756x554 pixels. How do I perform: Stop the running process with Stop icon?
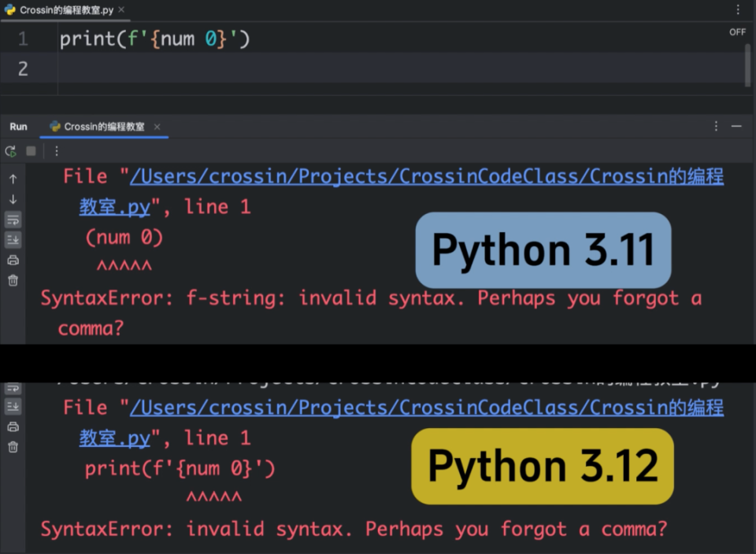click(x=31, y=151)
